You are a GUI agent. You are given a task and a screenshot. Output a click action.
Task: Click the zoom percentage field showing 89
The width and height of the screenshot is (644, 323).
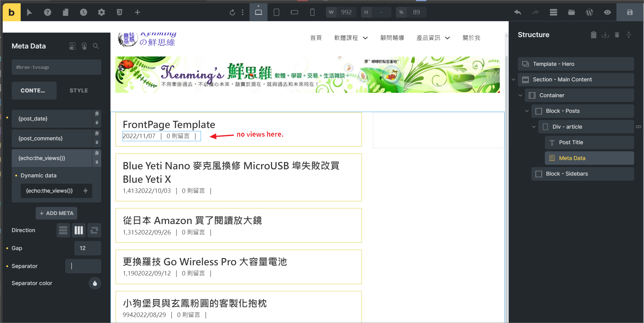point(416,12)
